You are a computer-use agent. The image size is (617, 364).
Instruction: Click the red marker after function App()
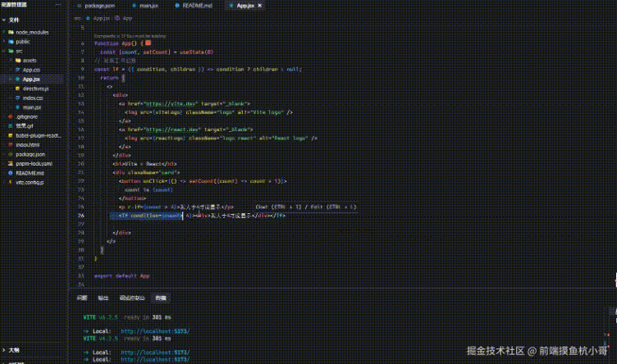pos(149,43)
